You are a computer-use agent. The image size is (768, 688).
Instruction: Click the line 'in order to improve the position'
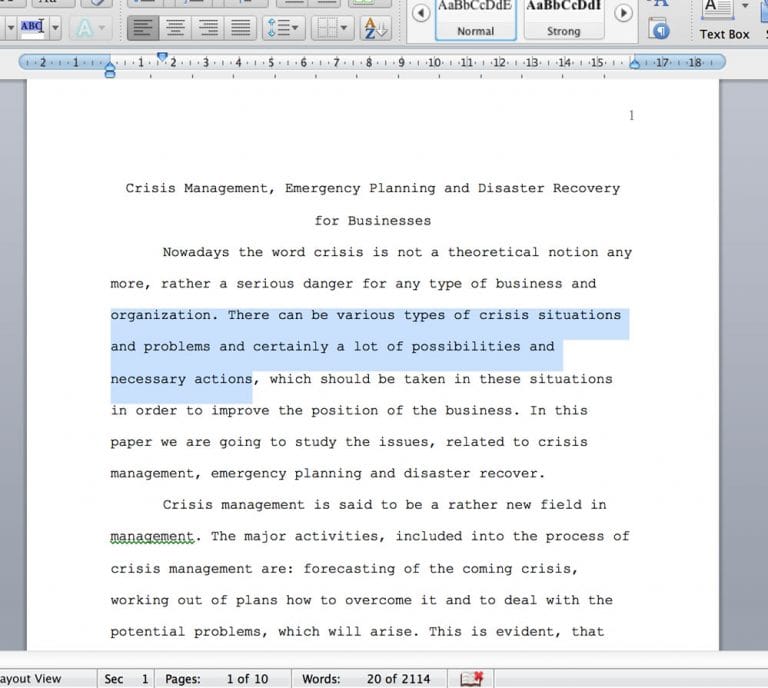349,411
